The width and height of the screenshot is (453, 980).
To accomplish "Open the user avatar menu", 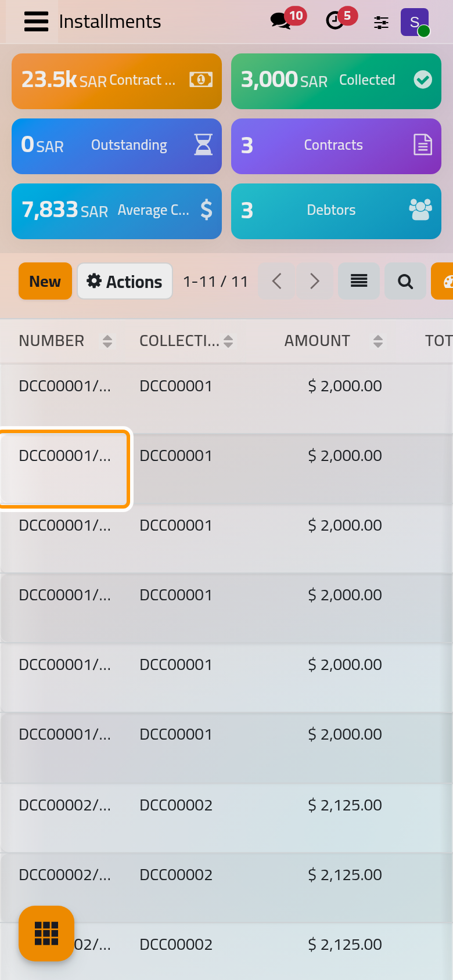I will click(x=415, y=22).
